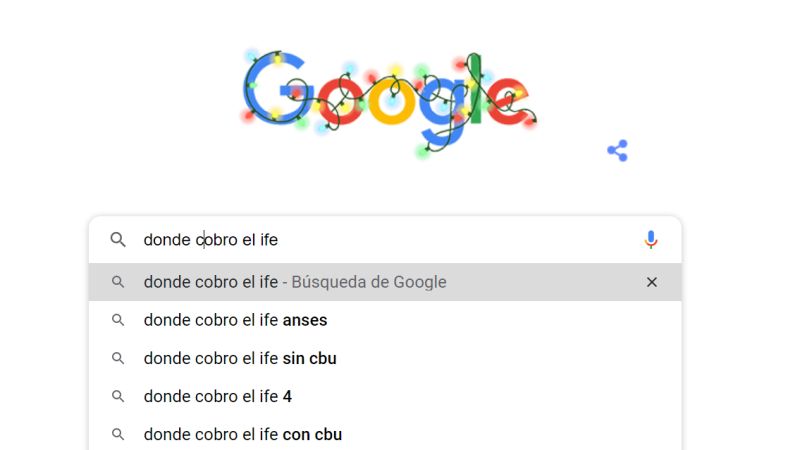Image resolution: width=800 pixels, height=450 pixels.
Task: Click the red first 'o' of the logo
Action: [338, 102]
